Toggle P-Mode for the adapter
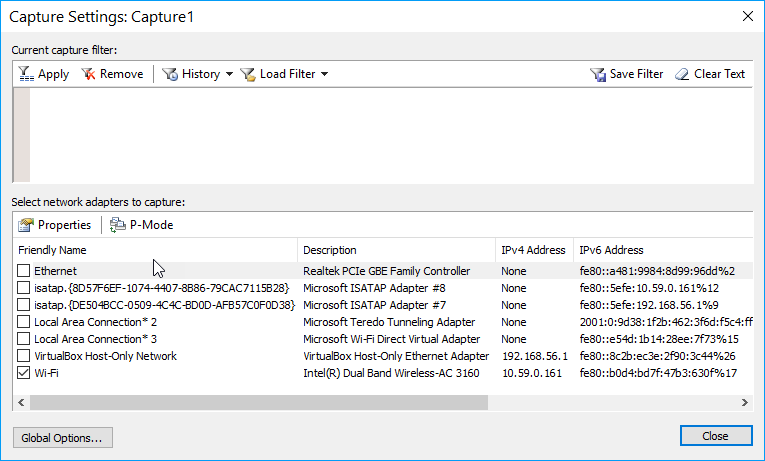The width and height of the screenshot is (765, 461). pos(118,225)
